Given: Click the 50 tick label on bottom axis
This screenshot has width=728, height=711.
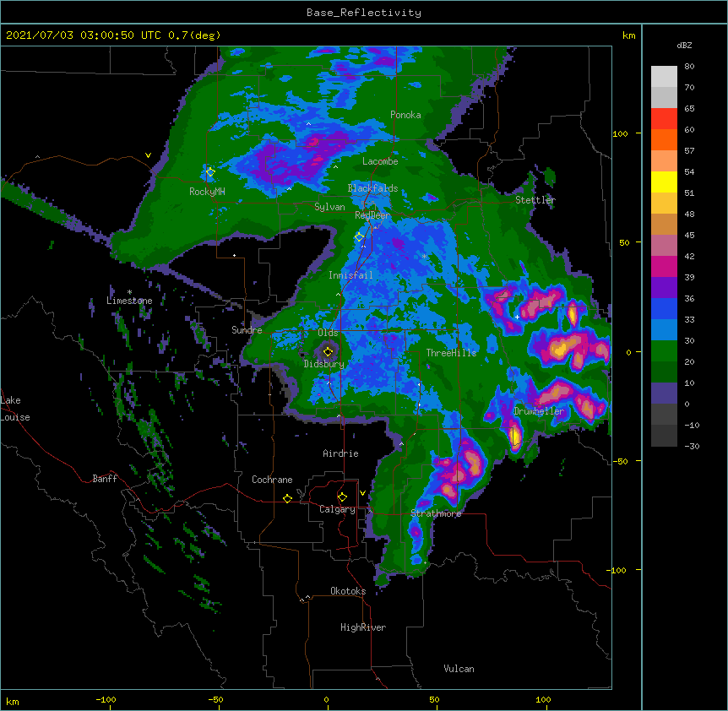Looking at the screenshot, I should pos(434,699).
